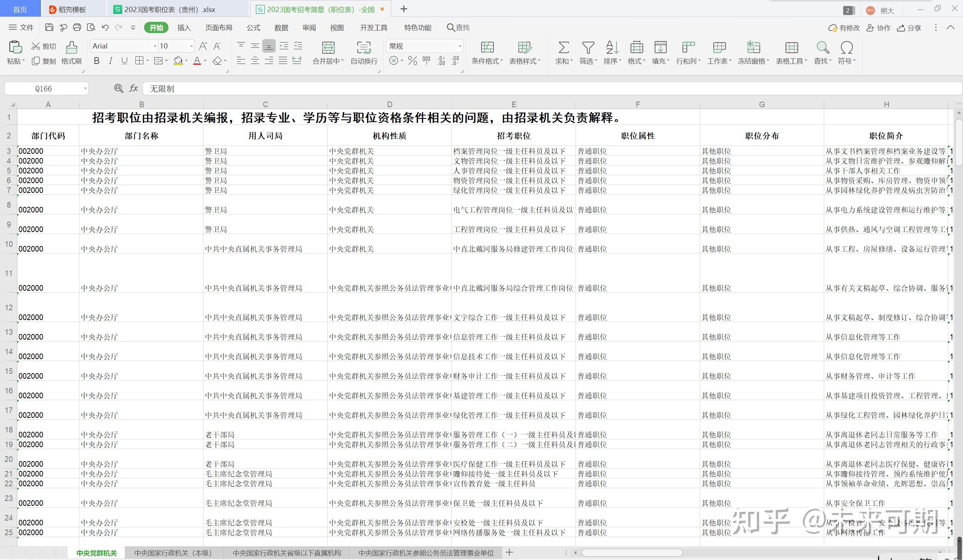Screen dimensions: 963x560
Task: Click the insert function fx icon
Action: pos(134,89)
